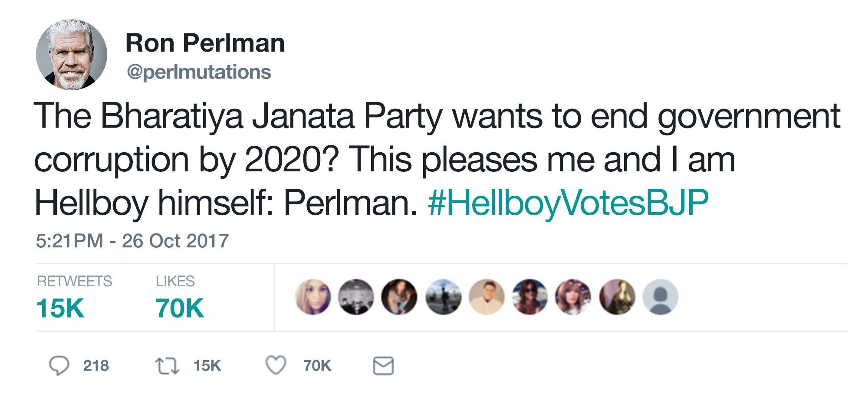
Task: Open Ron Perlman's profile picture
Action: (72, 55)
